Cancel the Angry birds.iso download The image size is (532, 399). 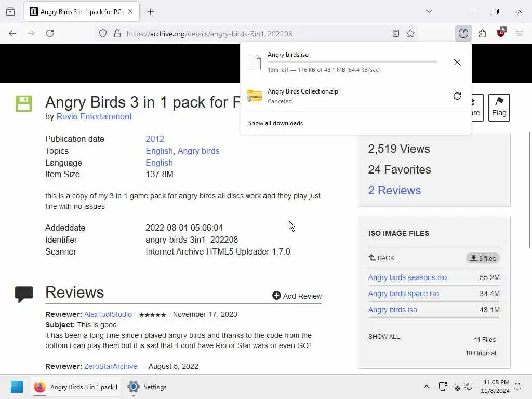click(457, 62)
